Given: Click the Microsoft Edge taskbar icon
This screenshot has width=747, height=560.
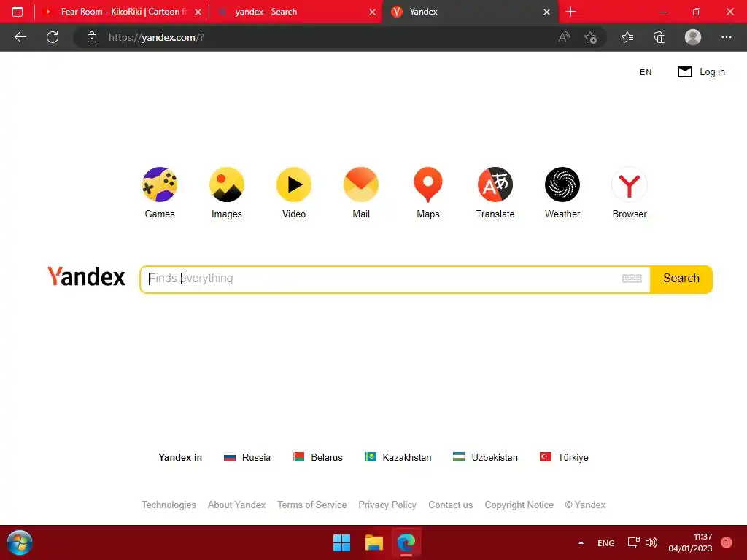Looking at the screenshot, I should 406,542.
